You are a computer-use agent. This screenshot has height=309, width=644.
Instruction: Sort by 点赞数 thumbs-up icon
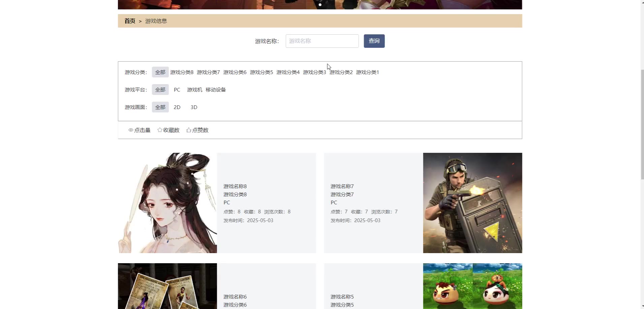click(x=189, y=130)
